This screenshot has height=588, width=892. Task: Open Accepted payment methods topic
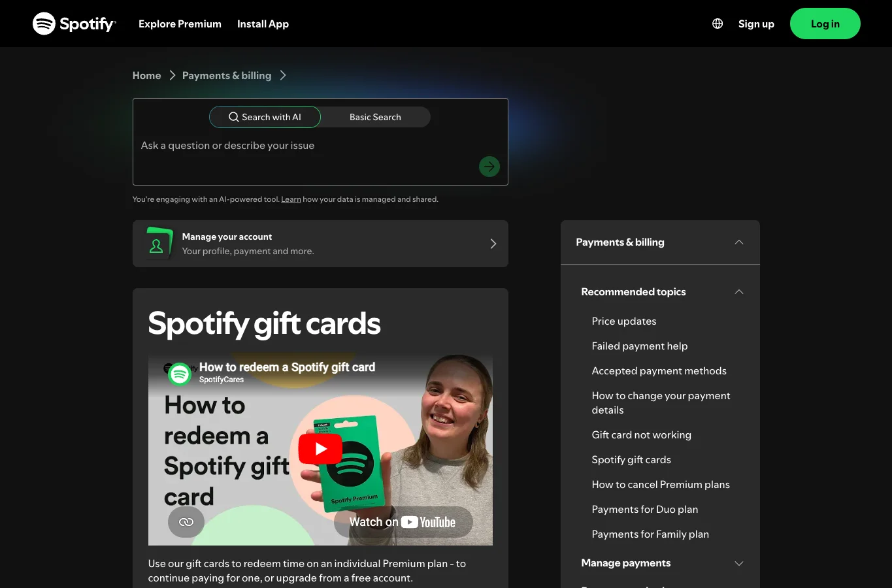[x=659, y=370]
